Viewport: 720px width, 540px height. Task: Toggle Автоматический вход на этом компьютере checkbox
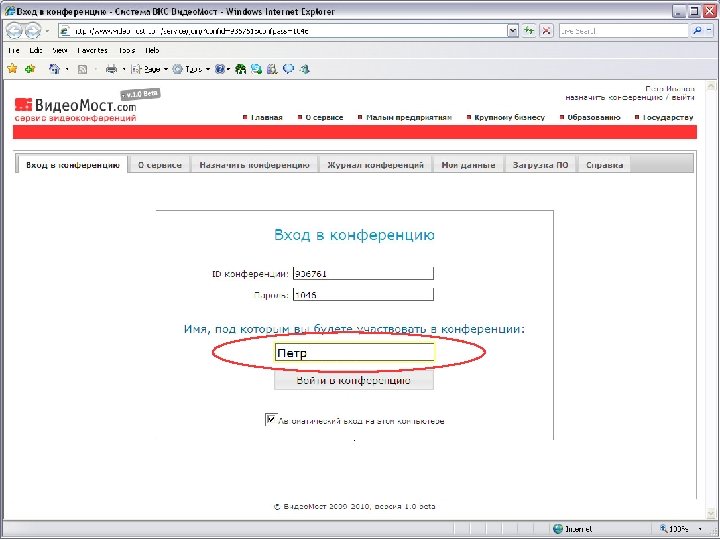point(270,420)
